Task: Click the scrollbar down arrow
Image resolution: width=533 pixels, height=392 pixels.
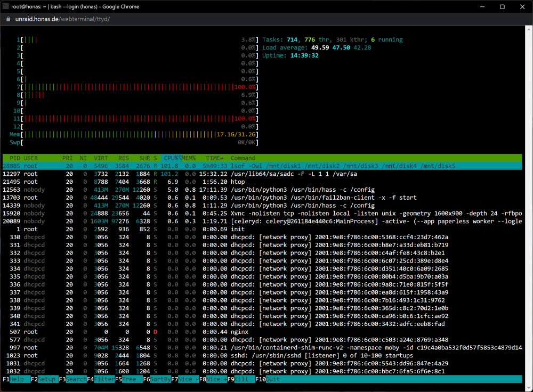Action: coord(529,388)
